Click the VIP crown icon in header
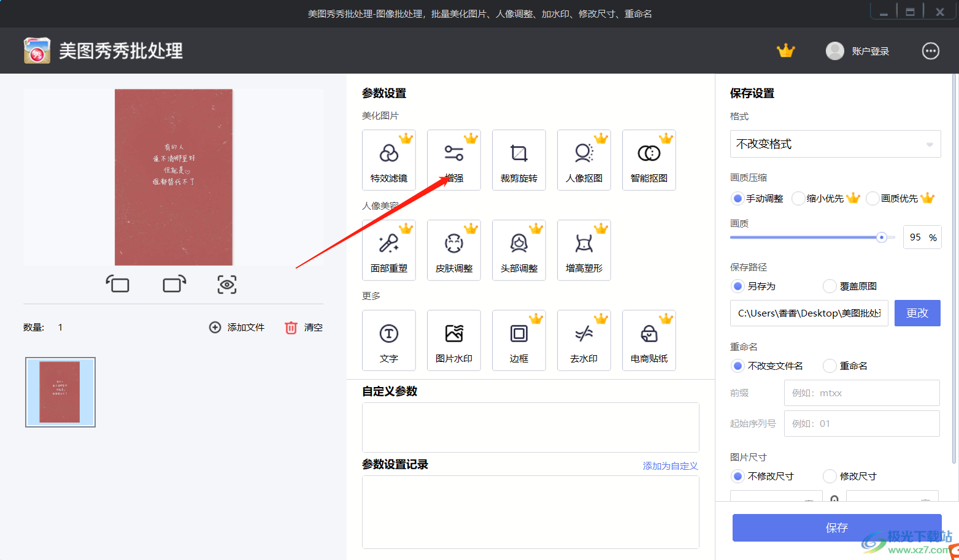Viewport: 959px width, 560px height. point(786,51)
